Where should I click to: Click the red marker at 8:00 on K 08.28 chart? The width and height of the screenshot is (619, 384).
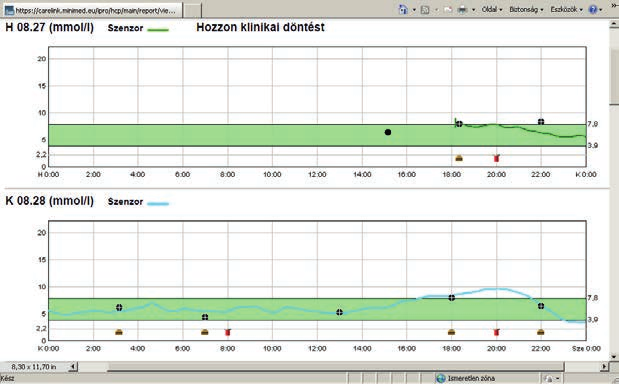click(x=228, y=332)
